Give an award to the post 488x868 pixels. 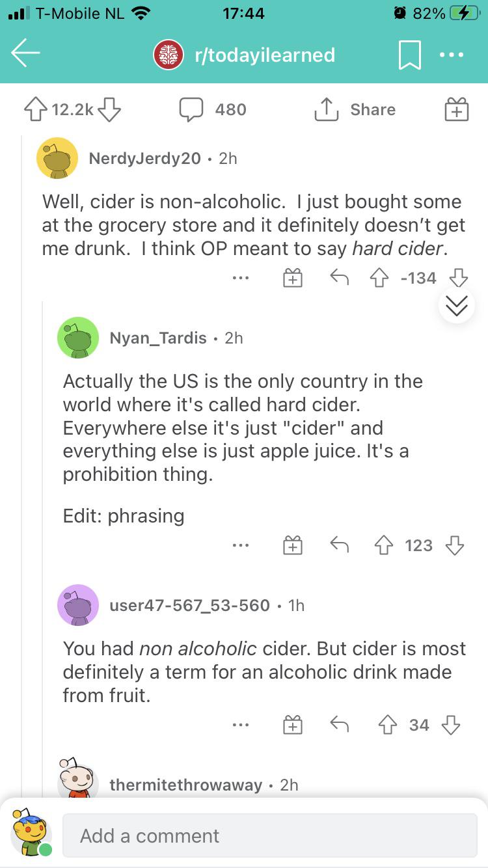coord(456,110)
